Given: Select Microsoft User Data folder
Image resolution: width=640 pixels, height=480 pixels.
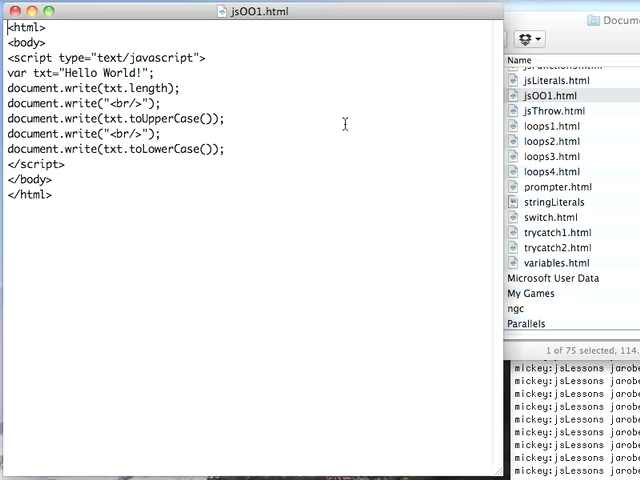Looking at the screenshot, I should (x=553, y=278).
